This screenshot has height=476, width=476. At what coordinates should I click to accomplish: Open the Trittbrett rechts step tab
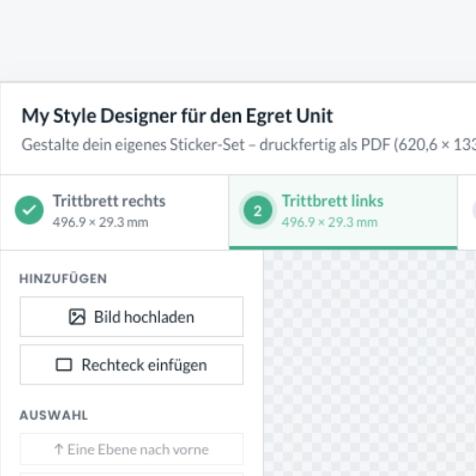(x=114, y=212)
